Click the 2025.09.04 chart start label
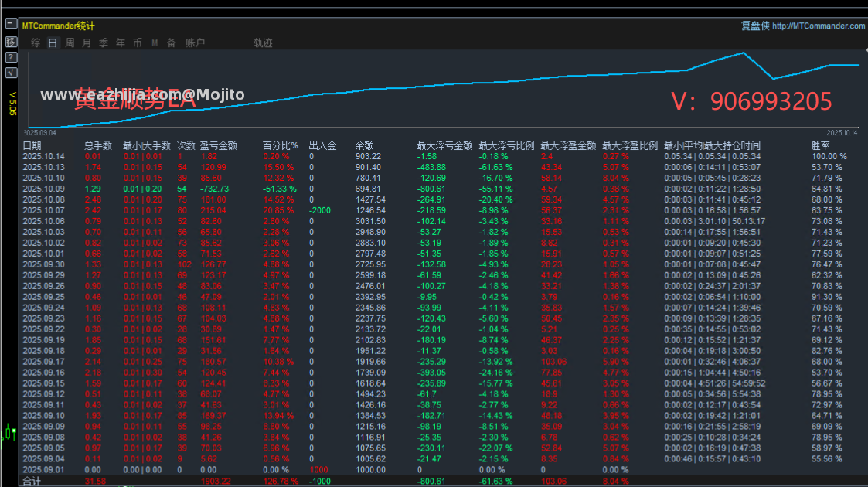868x487 pixels. pos(40,133)
